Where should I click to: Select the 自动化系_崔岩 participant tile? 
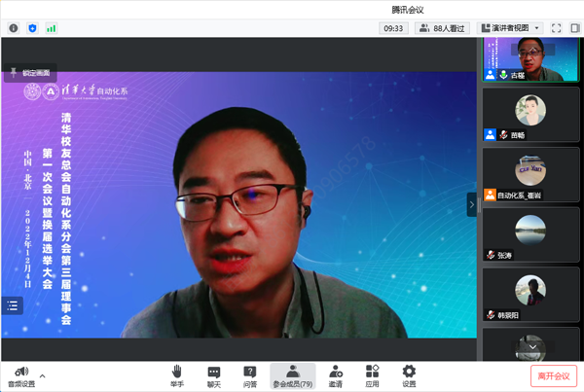(530, 175)
